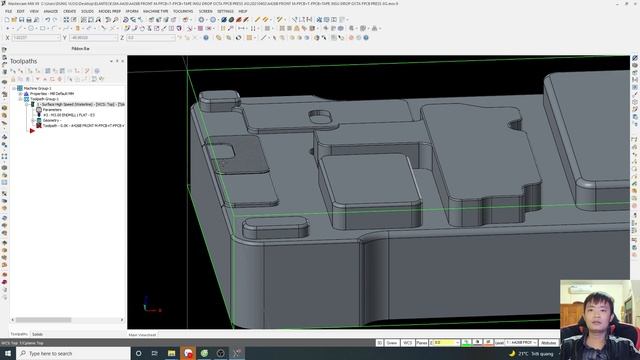Collapse the Surface High Speed operation node
The image size is (640, 360).
[27, 104]
